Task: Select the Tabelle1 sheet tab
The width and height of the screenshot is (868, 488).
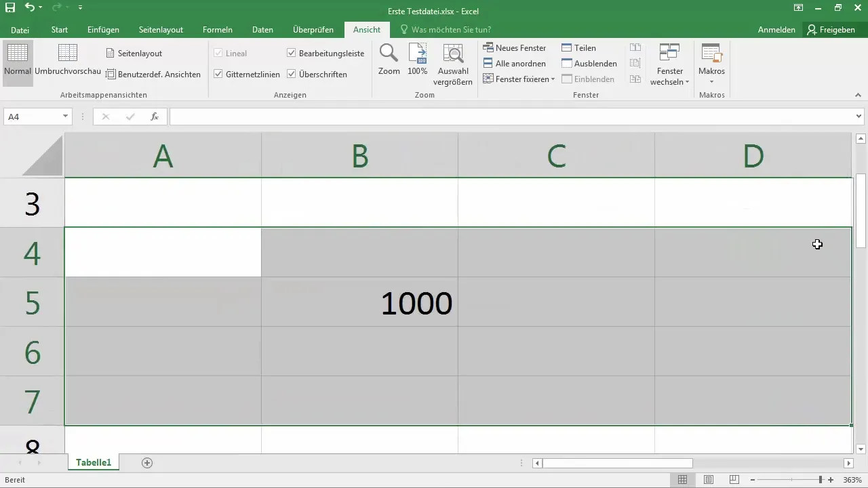Action: tap(94, 463)
